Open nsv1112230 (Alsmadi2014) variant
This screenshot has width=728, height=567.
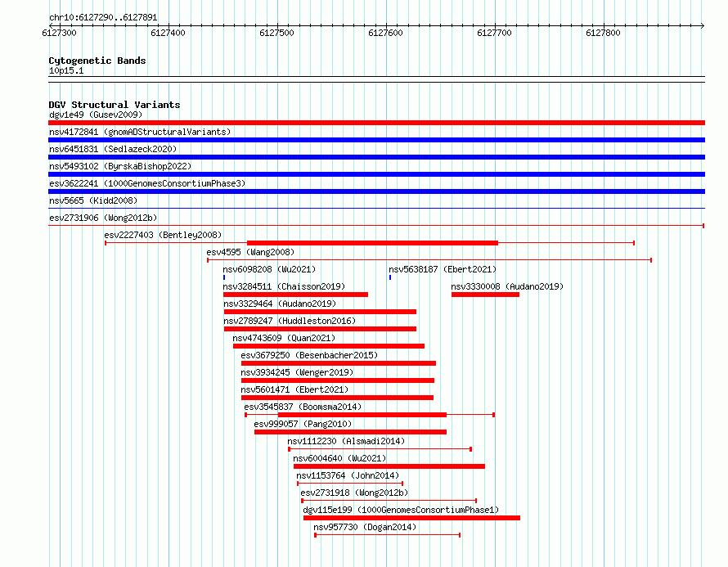tap(346, 441)
